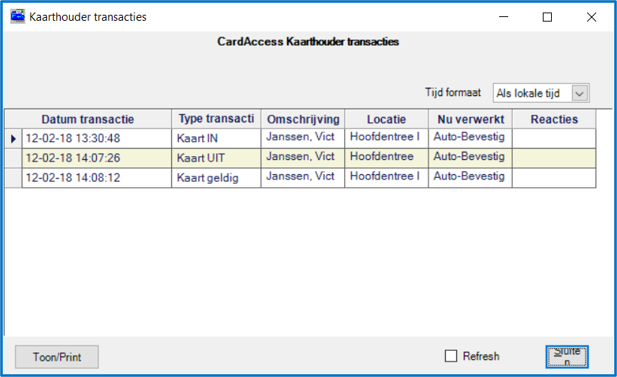Select the 12-02-18 14:07:26 date cell
The height and width of the screenshot is (377, 617).
coord(97,158)
